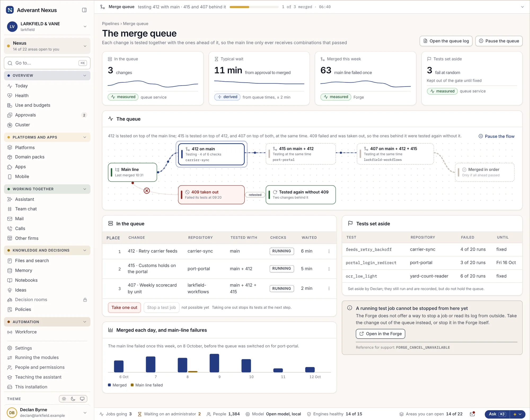Pause the queue
This screenshot has height=420, width=530.
point(499,41)
